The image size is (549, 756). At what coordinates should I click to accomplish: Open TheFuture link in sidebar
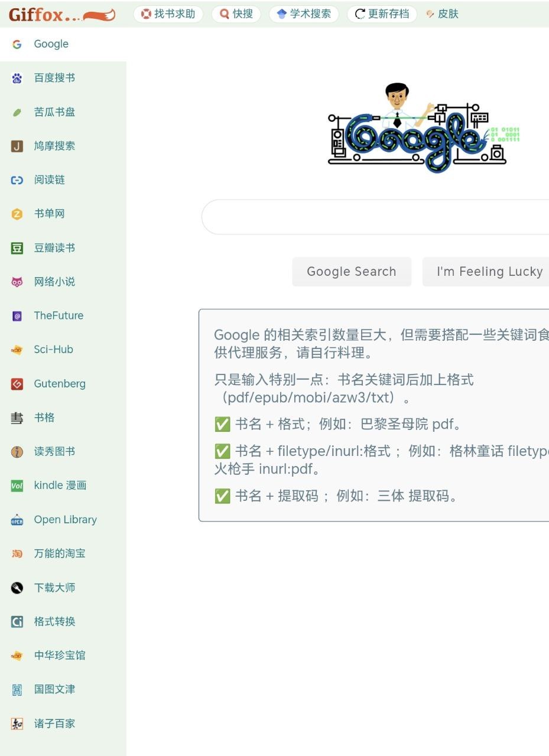pos(63,316)
